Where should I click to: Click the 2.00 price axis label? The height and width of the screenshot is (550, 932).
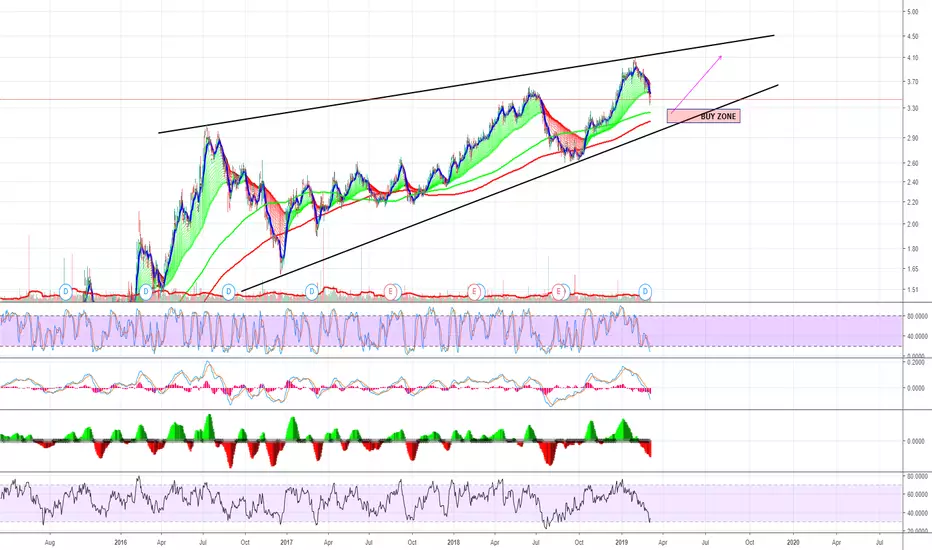point(912,224)
